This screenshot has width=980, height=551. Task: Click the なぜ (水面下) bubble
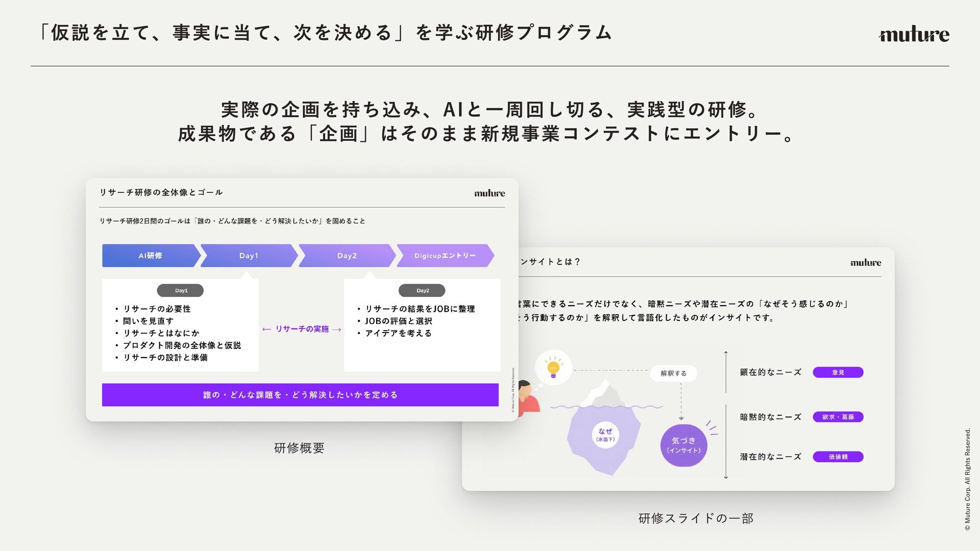605,435
